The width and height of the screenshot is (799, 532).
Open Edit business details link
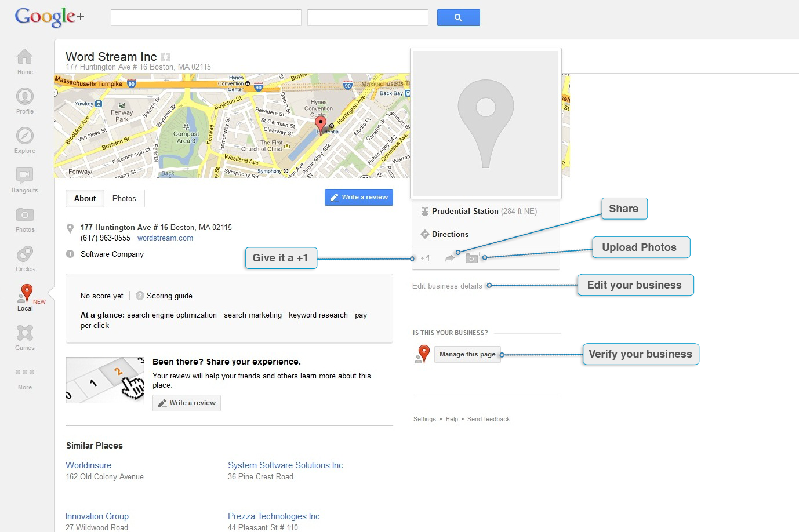pyautogui.click(x=447, y=286)
